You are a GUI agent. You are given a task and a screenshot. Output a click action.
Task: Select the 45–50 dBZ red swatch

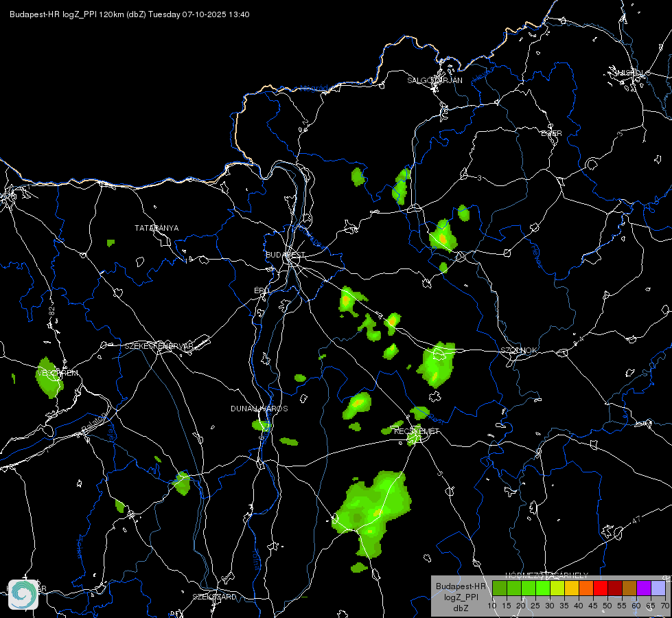pyautogui.click(x=601, y=588)
